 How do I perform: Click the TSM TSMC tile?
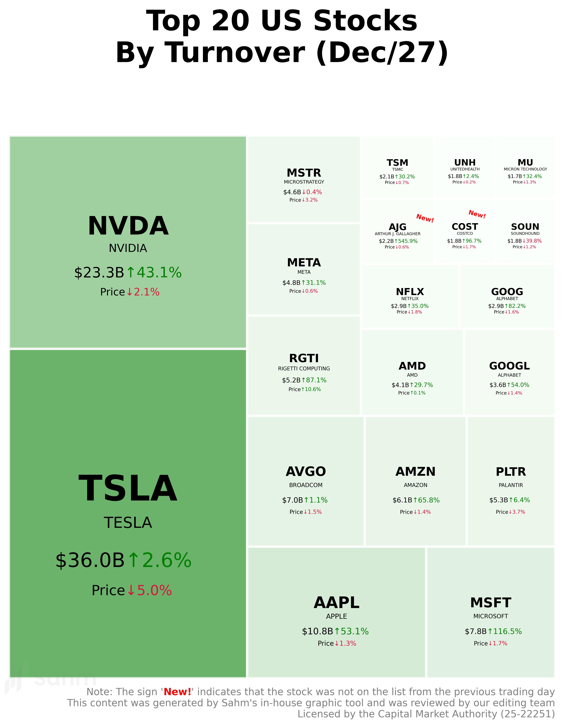(397, 167)
